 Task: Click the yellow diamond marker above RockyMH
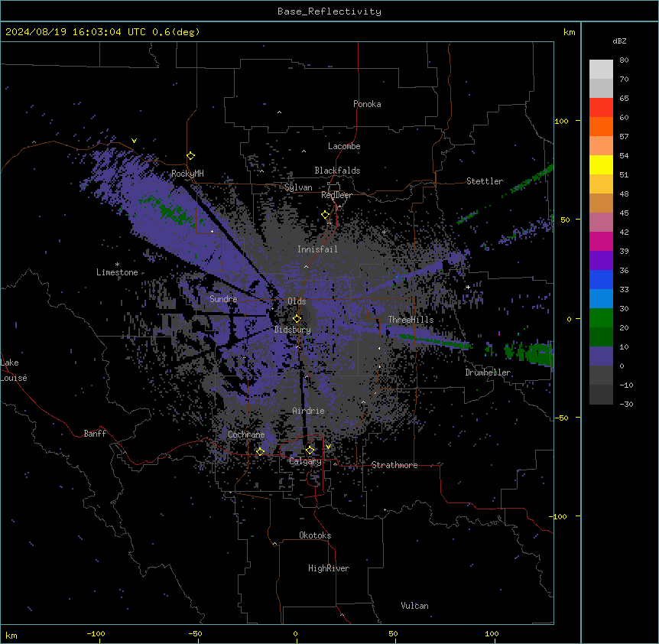coord(191,156)
